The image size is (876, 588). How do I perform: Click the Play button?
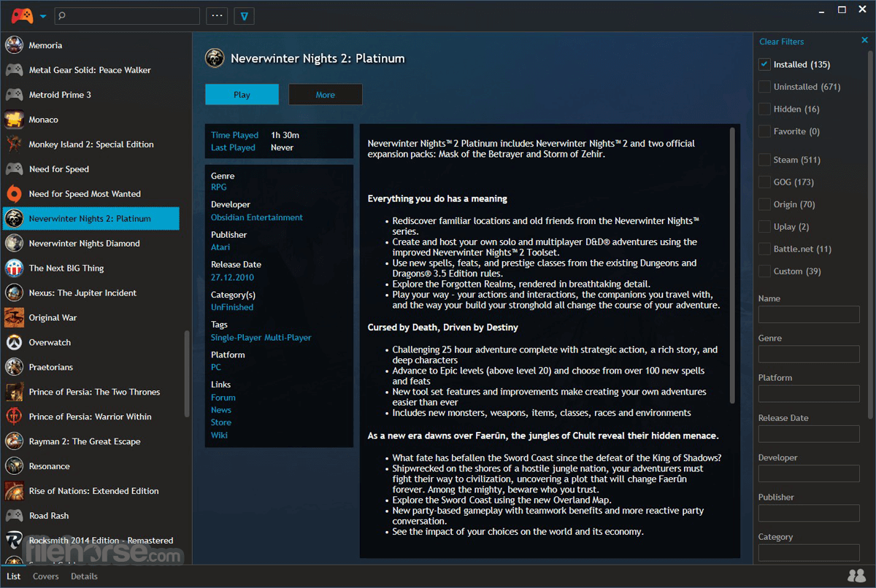coord(242,95)
